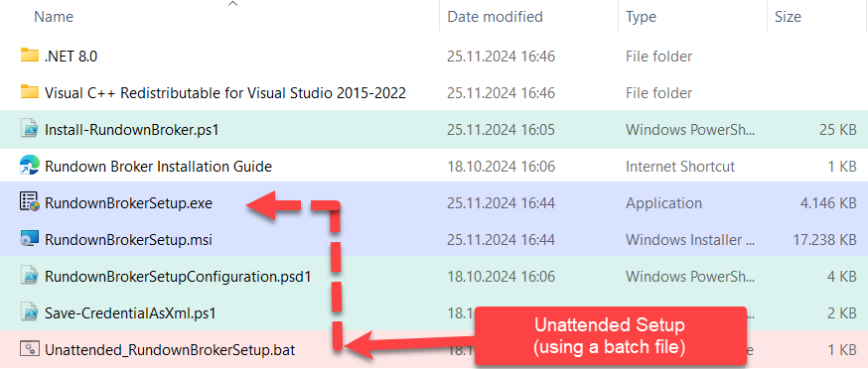
Task: Click the Windows Installer type cell
Action: (x=690, y=239)
